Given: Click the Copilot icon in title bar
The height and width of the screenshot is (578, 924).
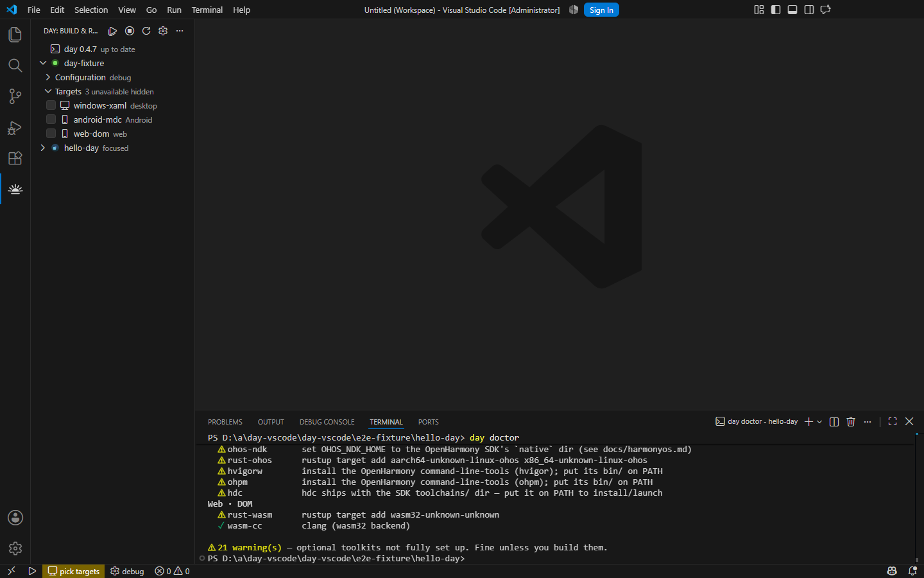Looking at the screenshot, I should 574,10.
